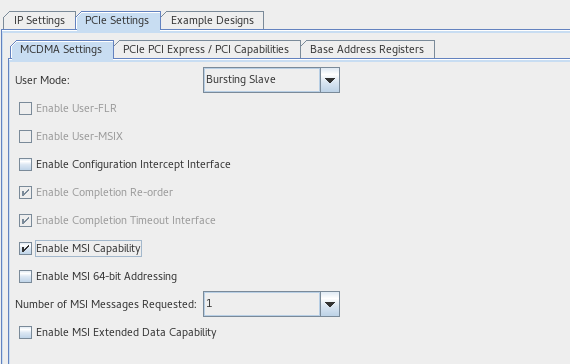Click the Enable User-FLR checkbox
The height and width of the screenshot is (364, 570).
pos(25,108)
